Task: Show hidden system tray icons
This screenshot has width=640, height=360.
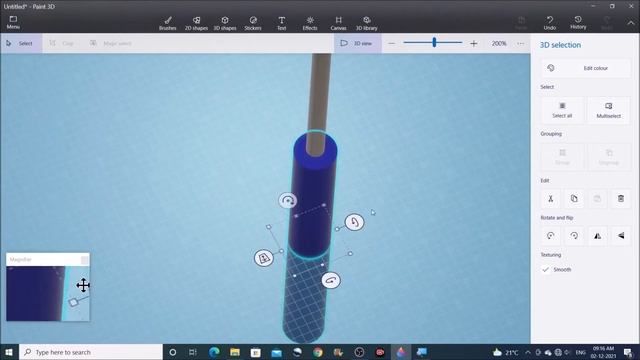Action: pyautogui.click(x=528, y=352)
